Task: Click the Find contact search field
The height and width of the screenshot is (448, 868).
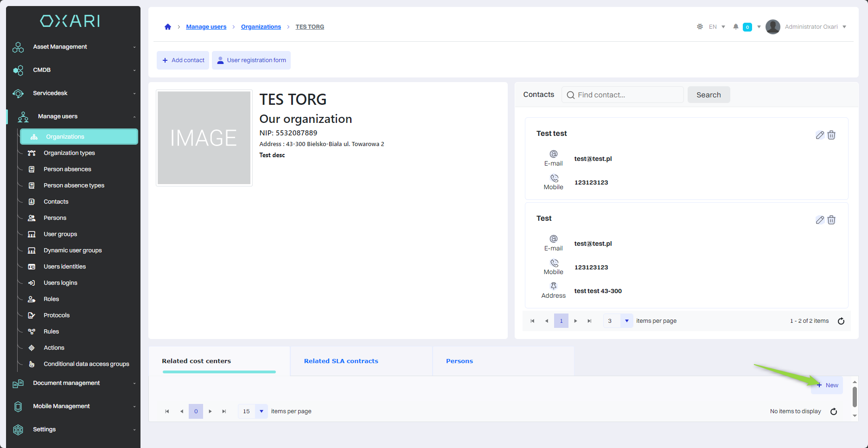Action: coord(624,95)
